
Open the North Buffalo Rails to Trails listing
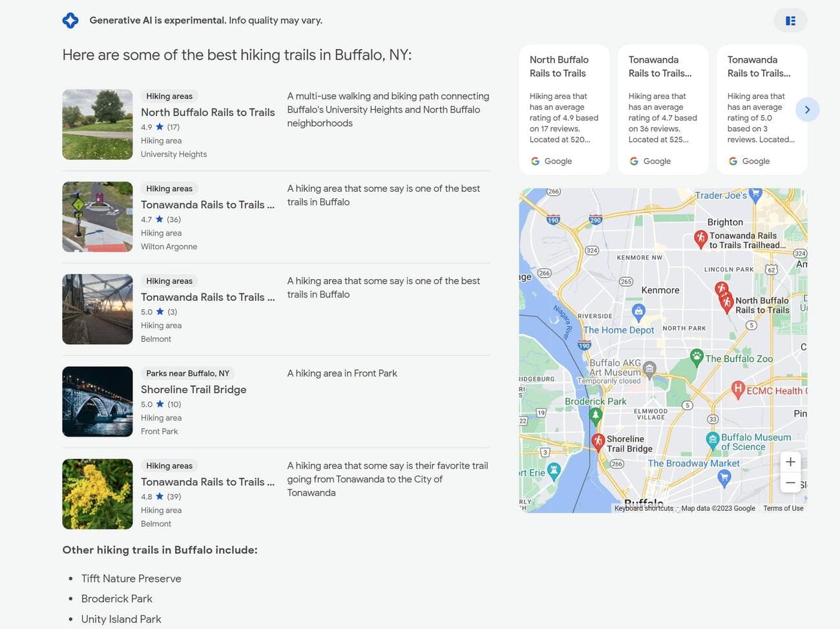pyautogui.click(x=207, y=112)
